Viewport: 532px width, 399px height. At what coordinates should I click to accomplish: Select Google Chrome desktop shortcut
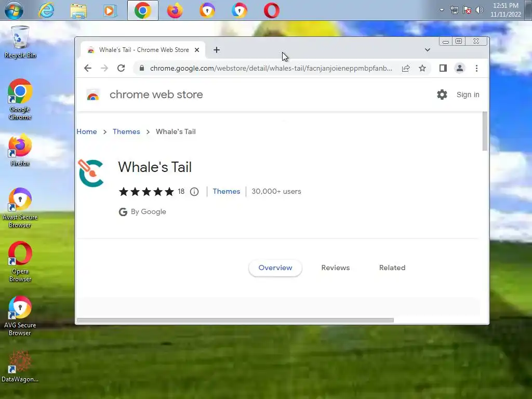[20, 99]
